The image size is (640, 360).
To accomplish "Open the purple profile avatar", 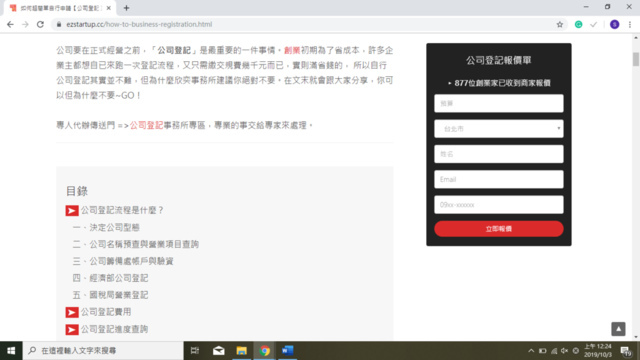I will [614, 24].
